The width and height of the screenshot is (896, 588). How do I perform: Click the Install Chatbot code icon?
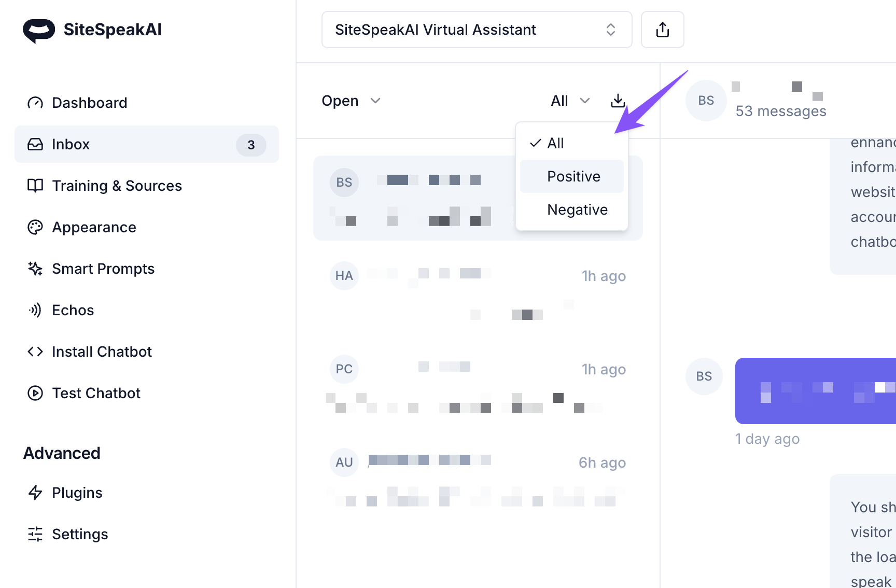pos(35,352)
